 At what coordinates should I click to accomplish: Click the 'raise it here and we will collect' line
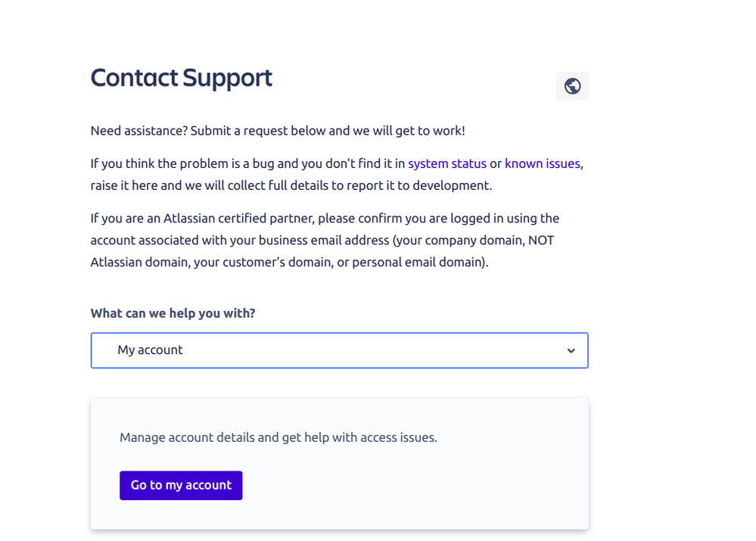coord(291,185)
